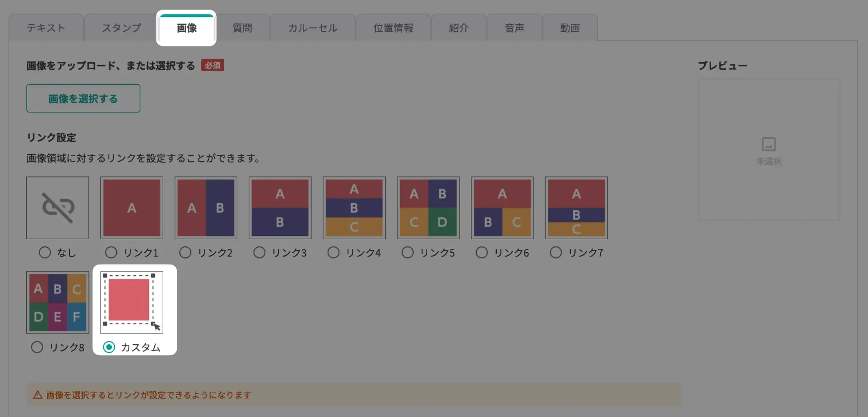The width and height of the screenshot is (868, 417).
Task: Click the preview image placeholder icon
Action: [769, 144]
